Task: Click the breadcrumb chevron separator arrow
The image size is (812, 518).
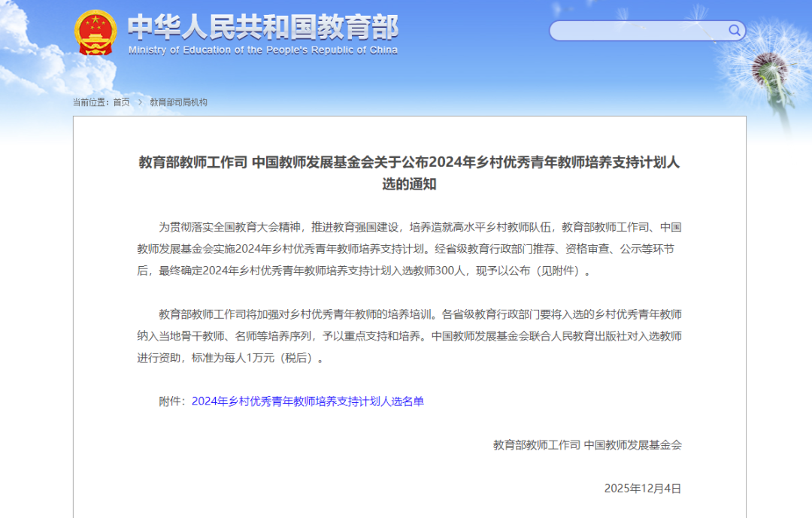Action: coord(140,102)
